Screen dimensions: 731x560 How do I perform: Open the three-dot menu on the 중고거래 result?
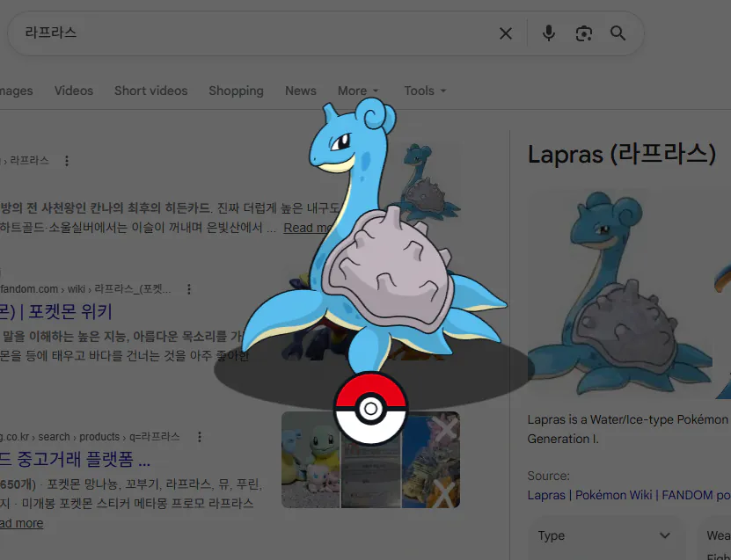click(198, 436)
